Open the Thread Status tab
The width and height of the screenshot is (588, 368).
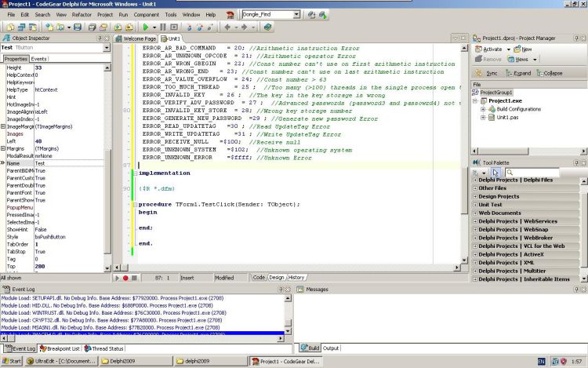[x=103, y=348]
